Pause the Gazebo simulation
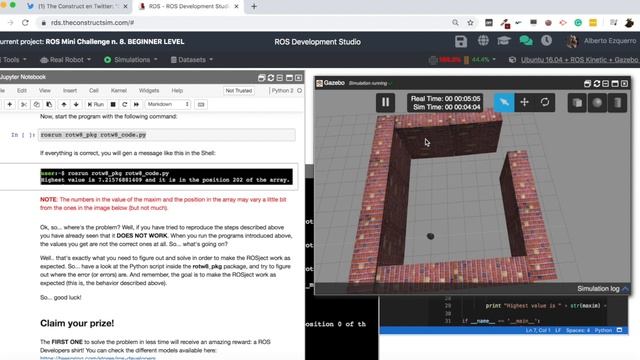This screenshot has height=360, width=640. click(385, 102)
